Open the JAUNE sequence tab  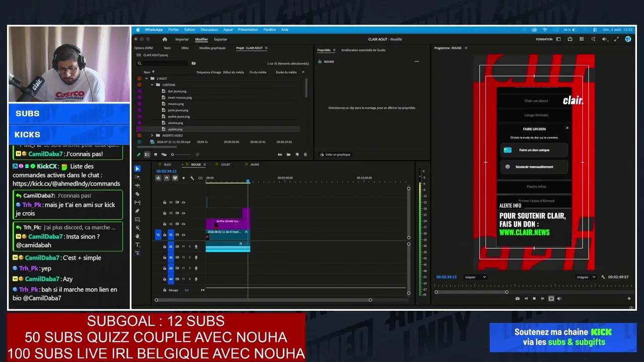coord(255,164)
